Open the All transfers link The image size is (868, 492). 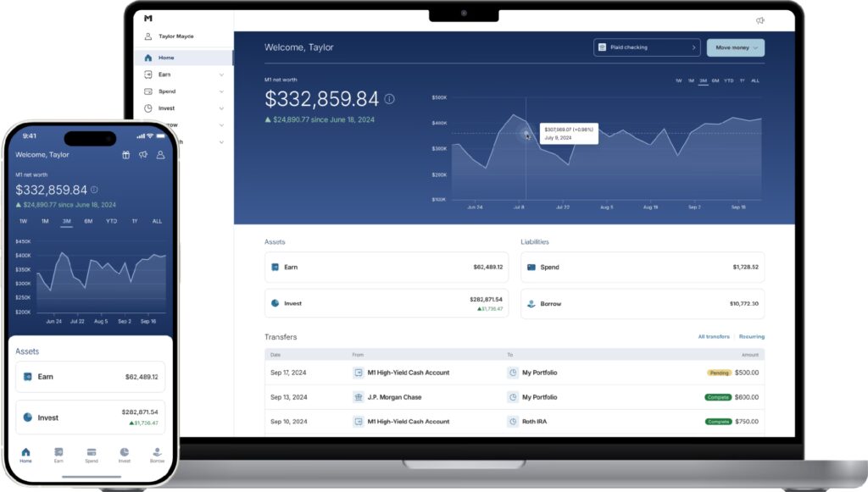(x=713, y=337)
